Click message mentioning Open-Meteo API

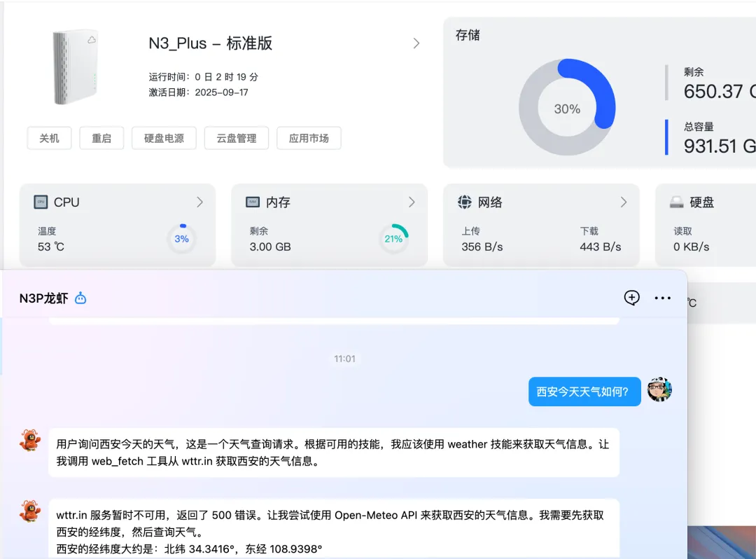(x=334, y=529)
